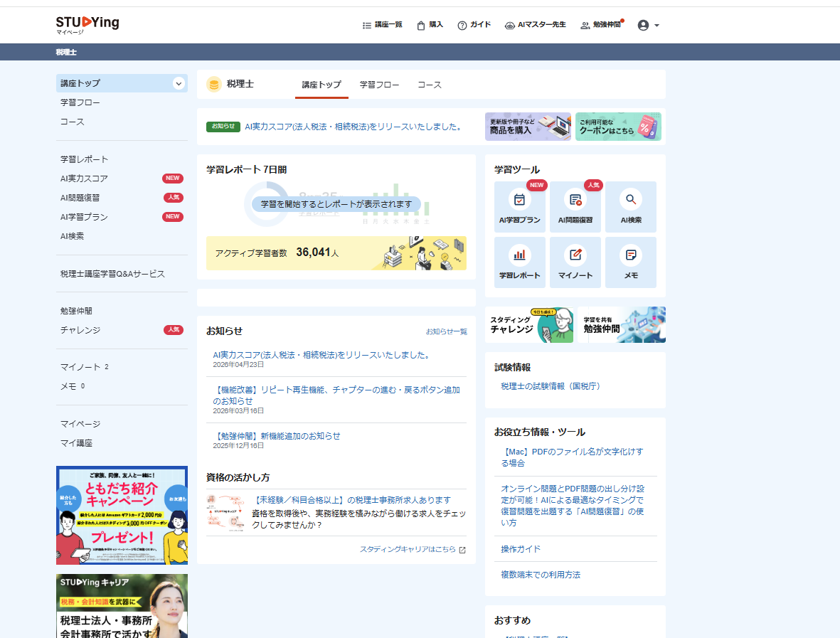This screenshot has height=638, width=840.
Task: Click the ともだち紹介キャンペーン banner
Action: pos(122,516)
